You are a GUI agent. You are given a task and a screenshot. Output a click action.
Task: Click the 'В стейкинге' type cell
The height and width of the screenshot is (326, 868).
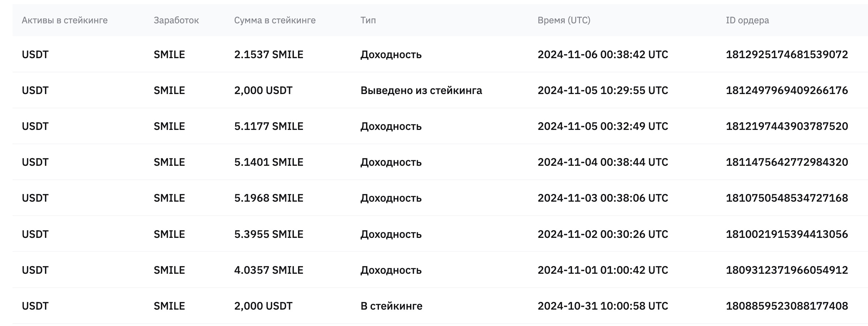click(391, 306)
